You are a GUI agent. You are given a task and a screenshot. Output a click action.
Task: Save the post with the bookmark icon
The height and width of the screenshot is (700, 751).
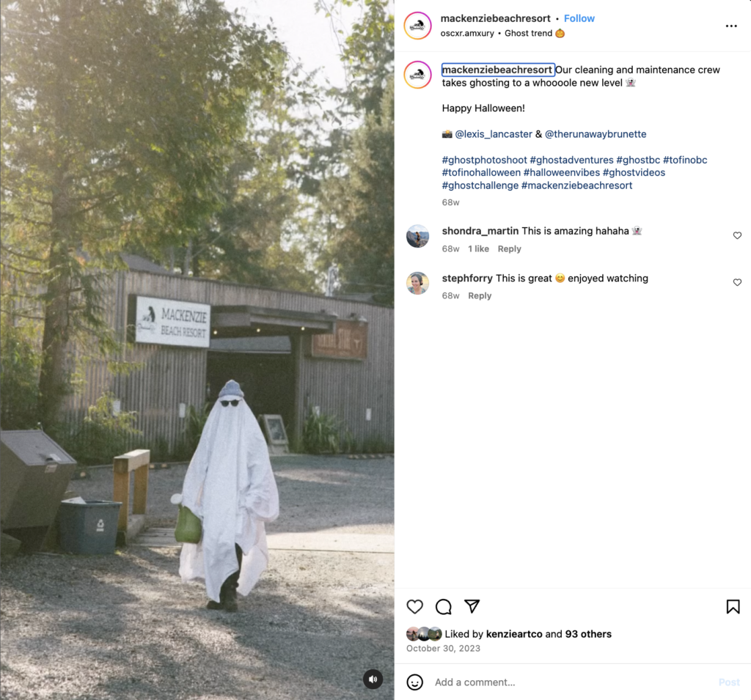[x=733, y=607]
